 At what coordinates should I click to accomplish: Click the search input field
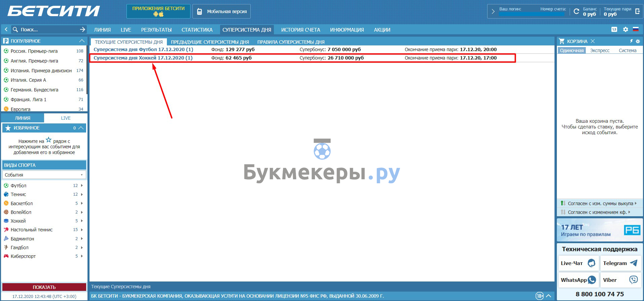(47, 30)
